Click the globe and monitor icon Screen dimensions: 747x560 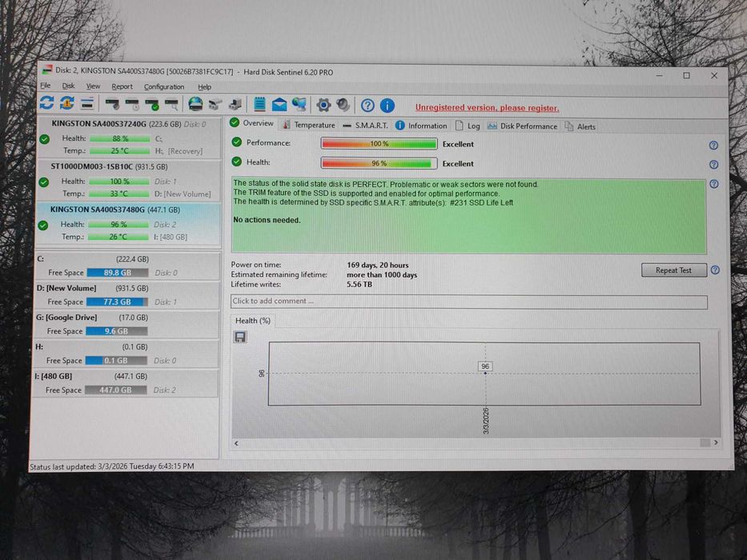click(x=299, y=104)
